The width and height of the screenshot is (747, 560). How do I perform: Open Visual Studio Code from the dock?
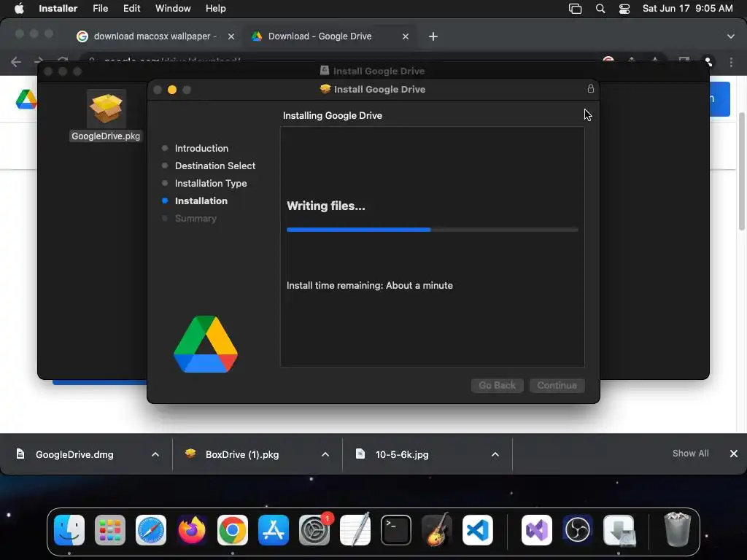478,530
